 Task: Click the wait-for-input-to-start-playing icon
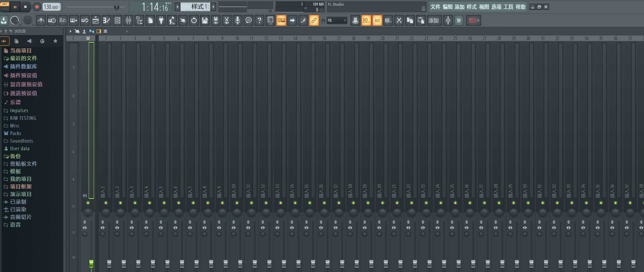point(52,21)
